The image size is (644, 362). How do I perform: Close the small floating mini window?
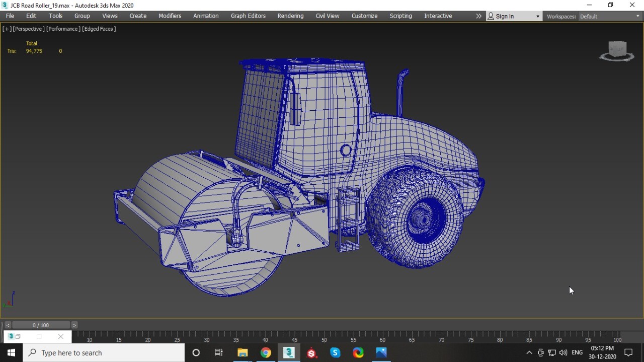(x=61, y=337)
